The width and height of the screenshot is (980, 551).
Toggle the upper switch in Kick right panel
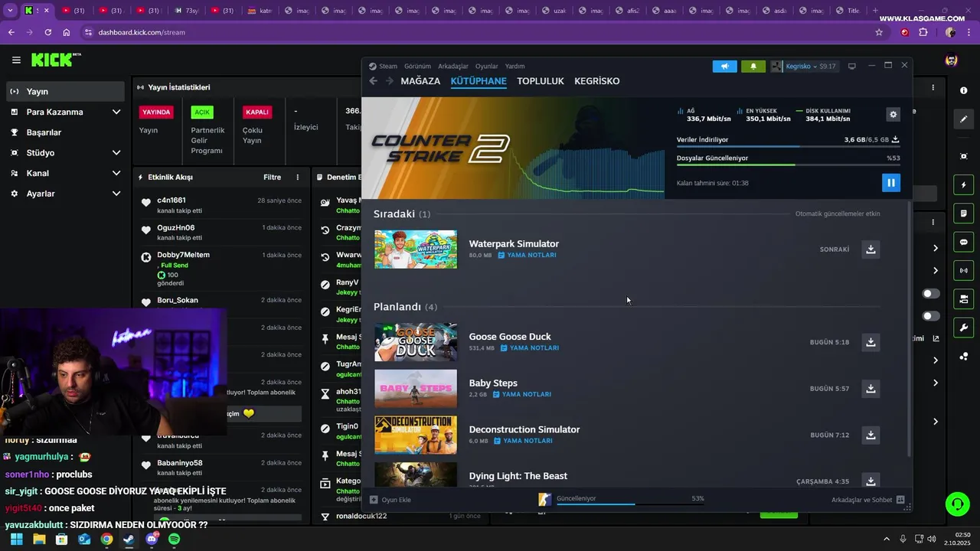coord(931,293)
